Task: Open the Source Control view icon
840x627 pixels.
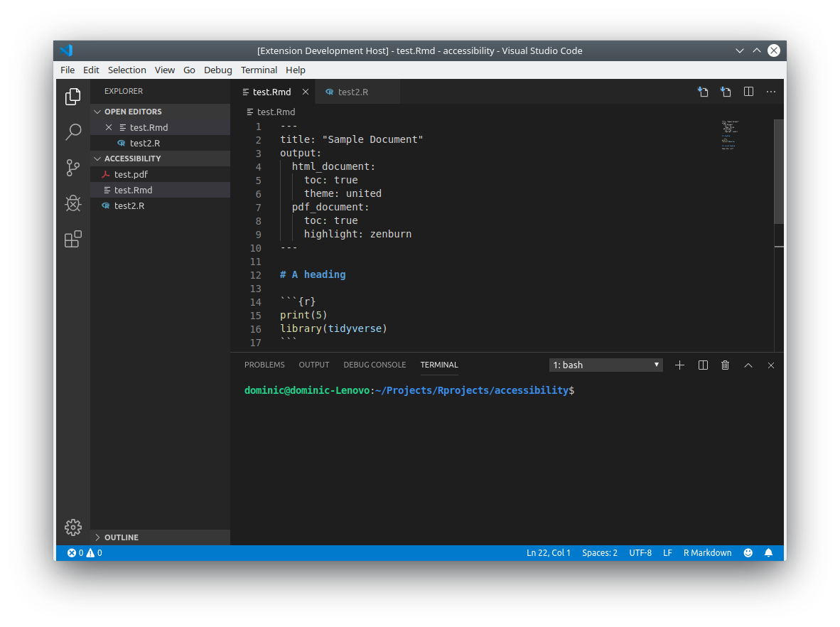Action: pos(73,168)
